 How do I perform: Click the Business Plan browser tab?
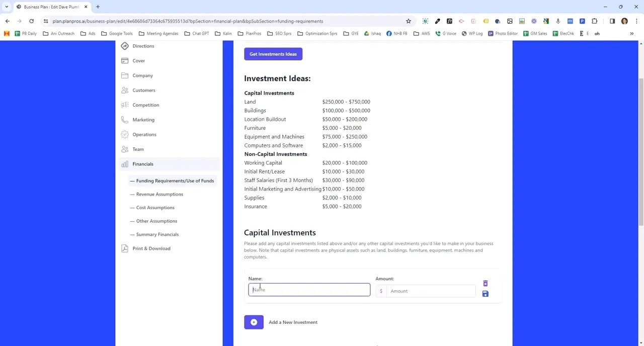click(x=50, y=8)
